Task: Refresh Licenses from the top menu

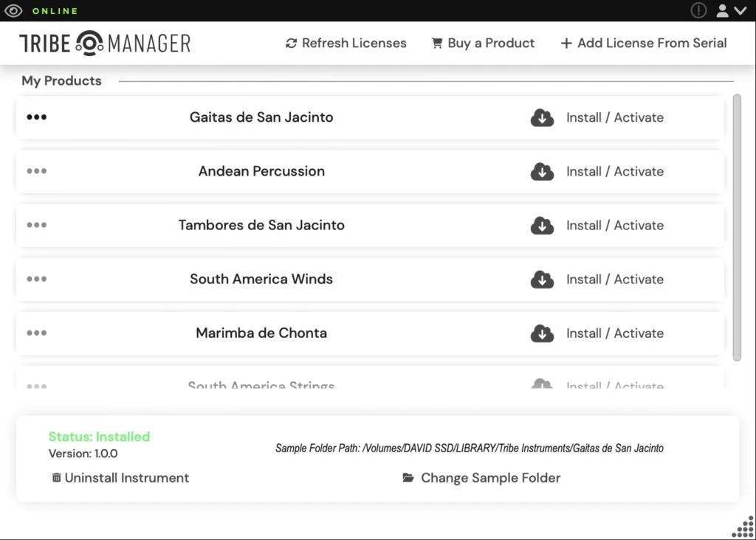Action: click(x=346, y=43)
